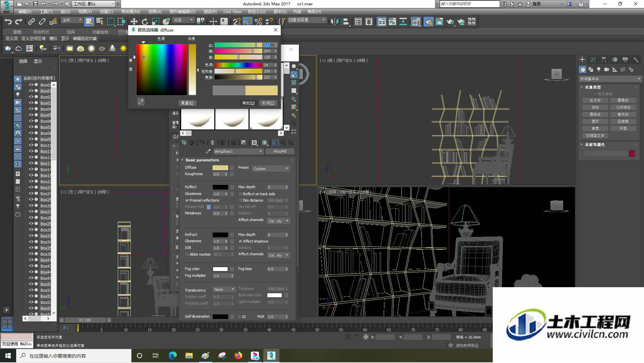Image resolution: width=644 pixels, height=363 pixels.
Task: Activate the Select and Rotate tool
Action: [x=145, y=22]
